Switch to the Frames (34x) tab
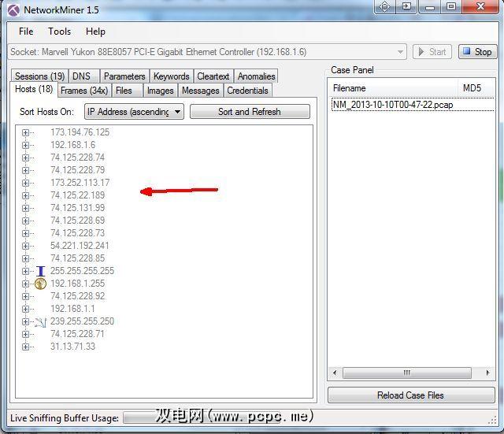Viewport: 504px width, 434px height. [84, 91]
